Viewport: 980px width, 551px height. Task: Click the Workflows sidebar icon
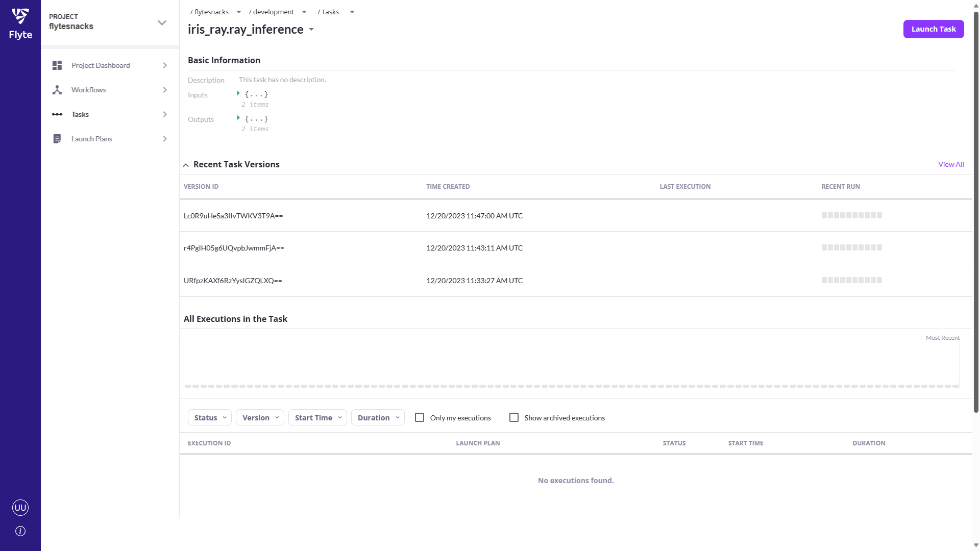[57, 90]
